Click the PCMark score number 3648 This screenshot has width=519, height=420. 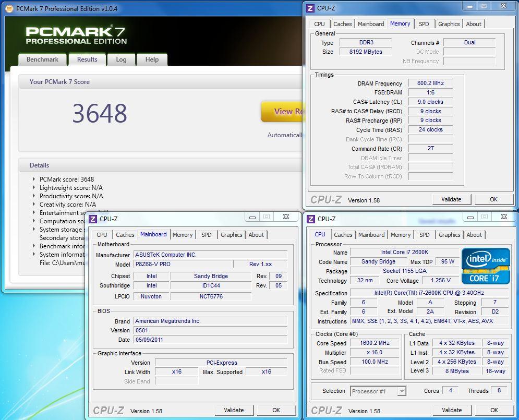(100, 113)
